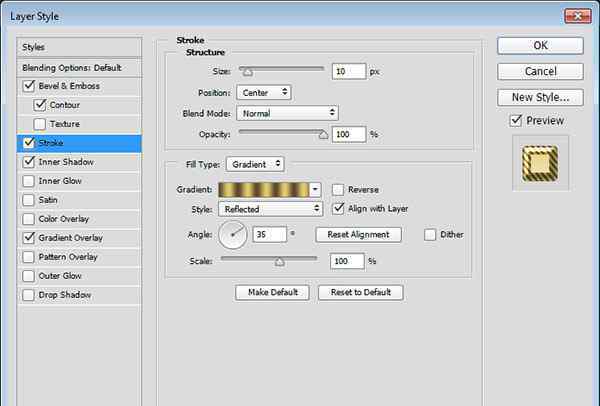Open Outer Glow settings
The width and height of the screenshot is (600, 406).
pyautogui.click(x=60, y=276)
